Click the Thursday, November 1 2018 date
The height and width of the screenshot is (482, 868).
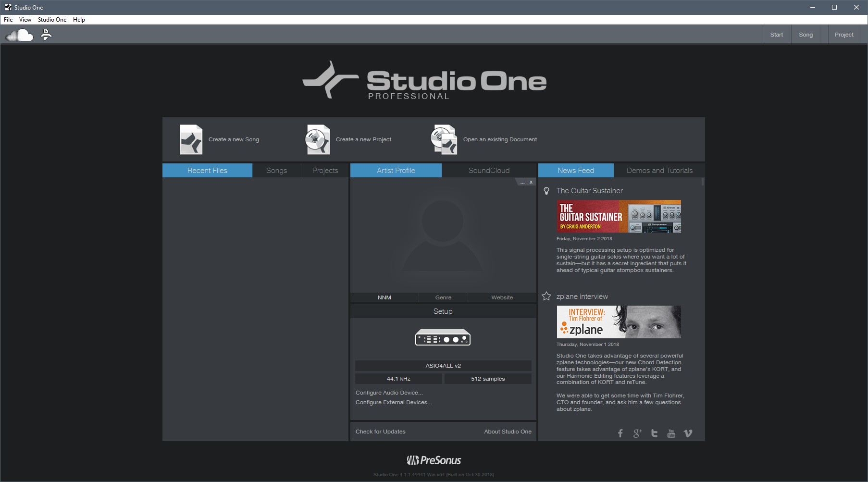click(x=588, y=345)
